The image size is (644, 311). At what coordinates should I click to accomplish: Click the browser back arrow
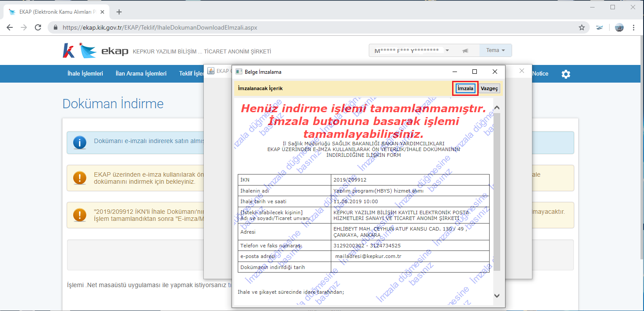[x=10, y=27]
